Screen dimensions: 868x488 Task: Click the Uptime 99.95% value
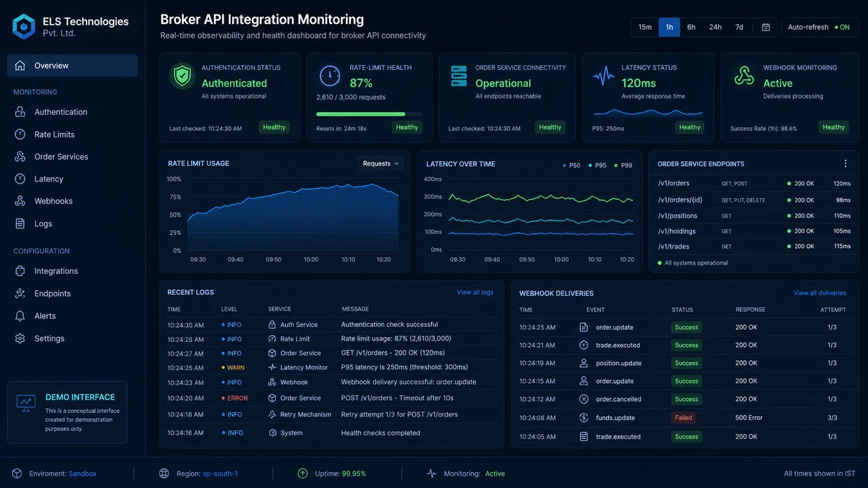click(354, 474)
